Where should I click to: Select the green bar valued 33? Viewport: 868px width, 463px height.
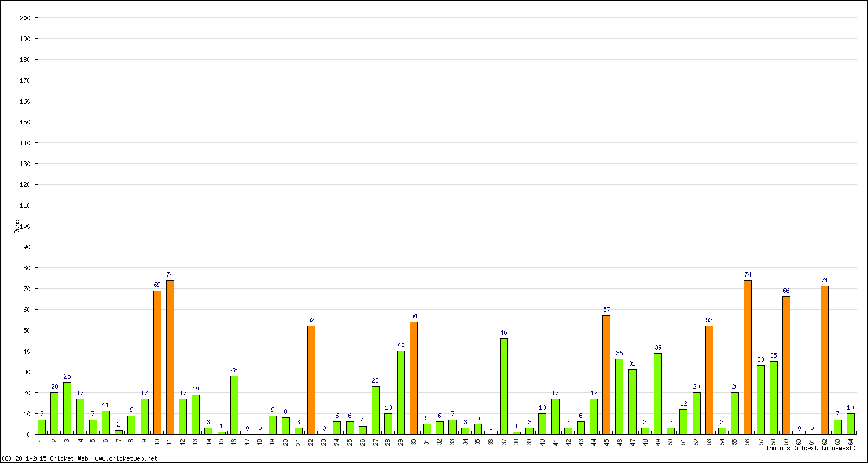761,400
